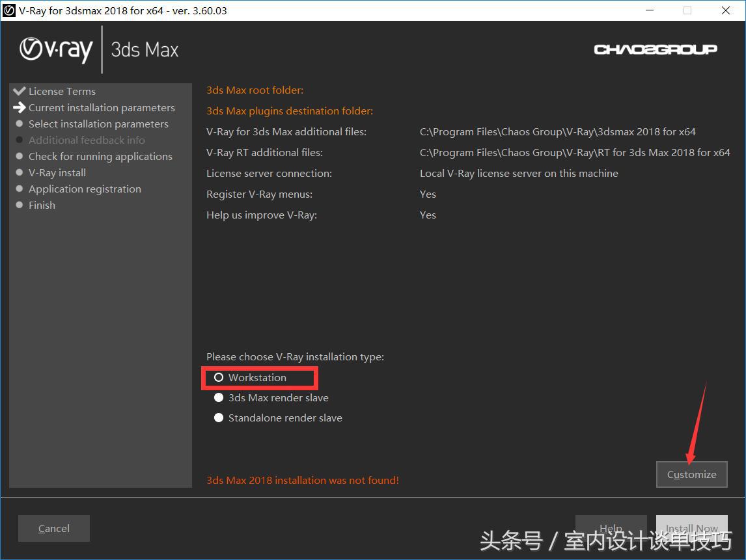Go to the Finish step
The width and height of the screenshot is (746, 560).
(x=42, y=205)
